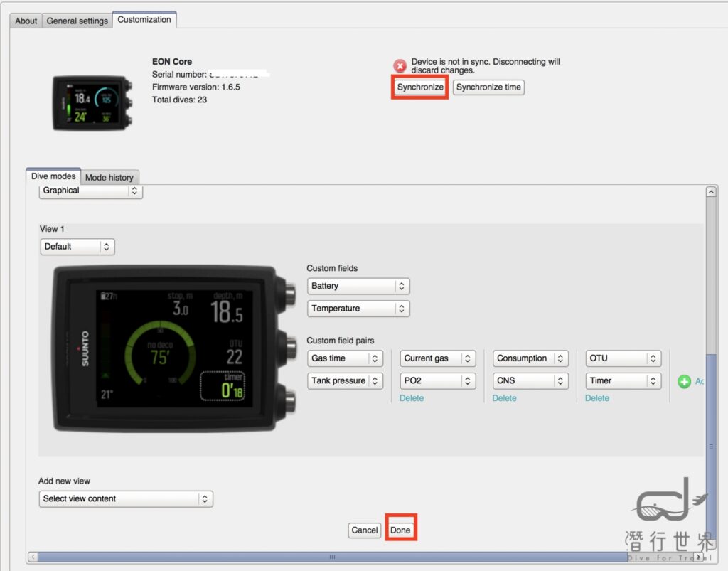The height and width of the screenshot is (571, 728).
Task: Open the PO2 dropdown
Action: pyautogui.click(x=437, y=380)
